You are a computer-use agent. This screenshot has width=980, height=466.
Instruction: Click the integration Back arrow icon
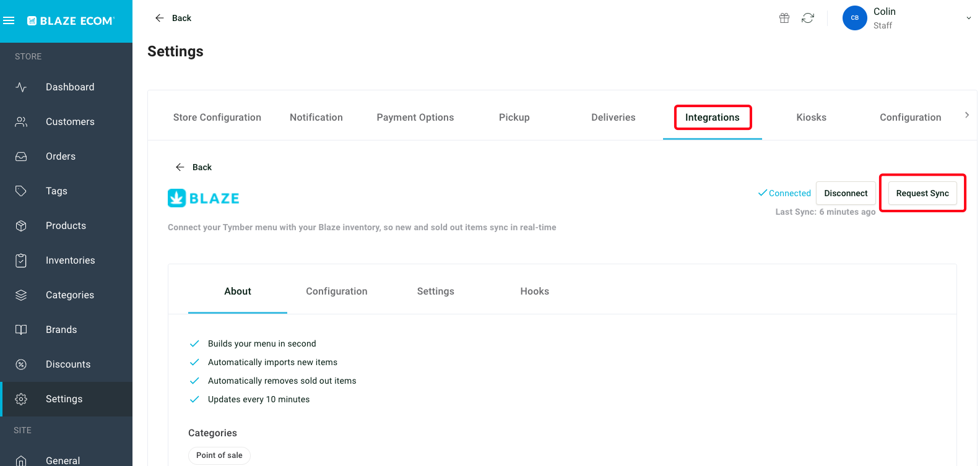click(180, 167)
